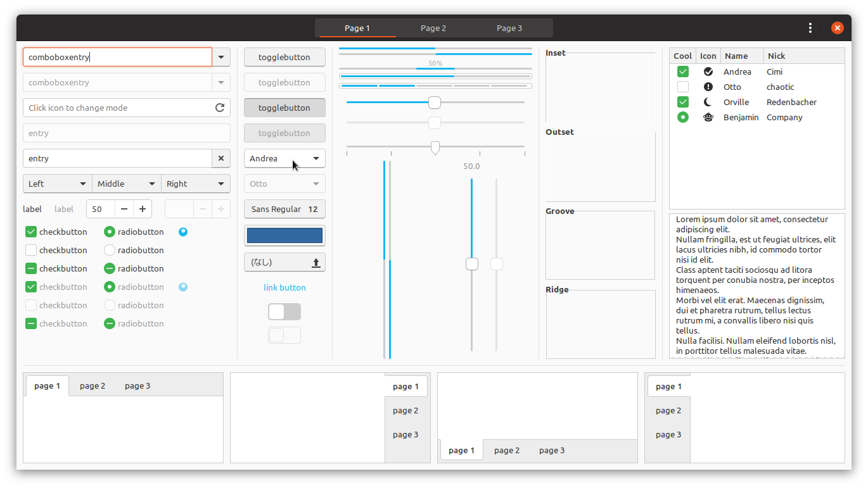Screen dimensions: 868x488
Task: Uncheck the first checked checkbutton
Action: click(31, 232)
